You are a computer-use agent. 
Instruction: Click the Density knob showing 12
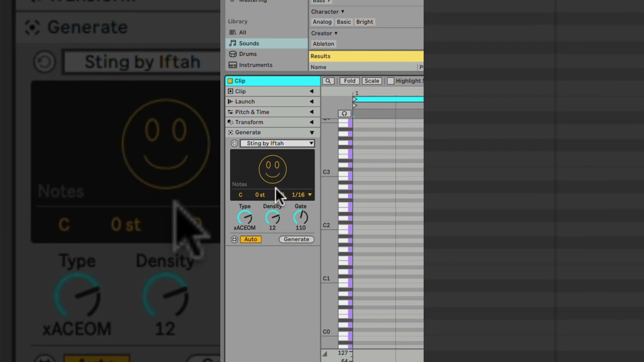point(273,217)
